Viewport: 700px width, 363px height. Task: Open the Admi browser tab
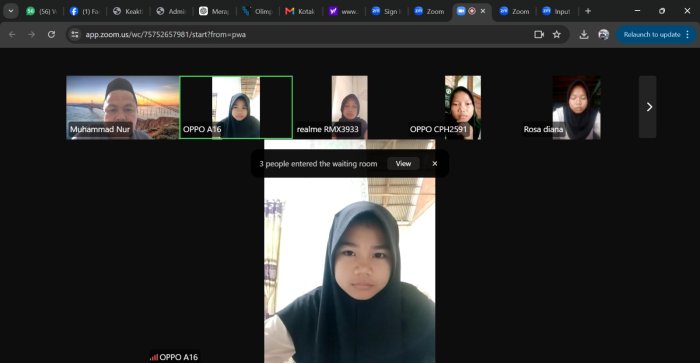[171, 11]
